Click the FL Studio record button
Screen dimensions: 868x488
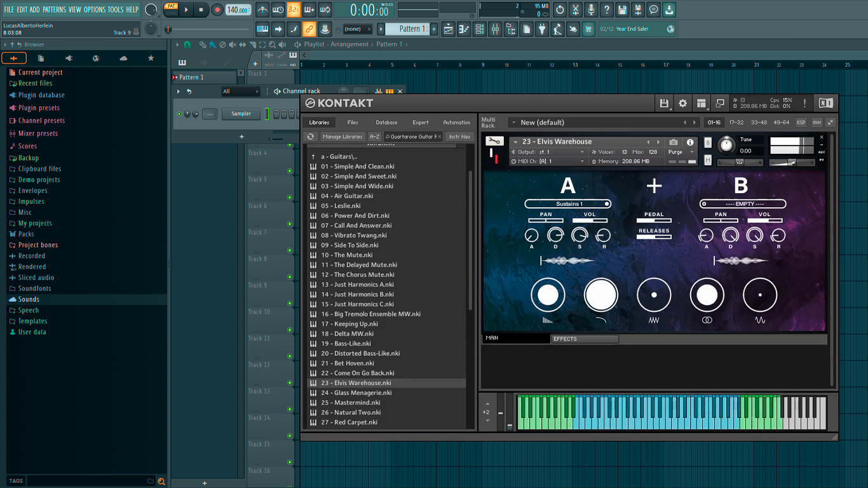point(217,10)
